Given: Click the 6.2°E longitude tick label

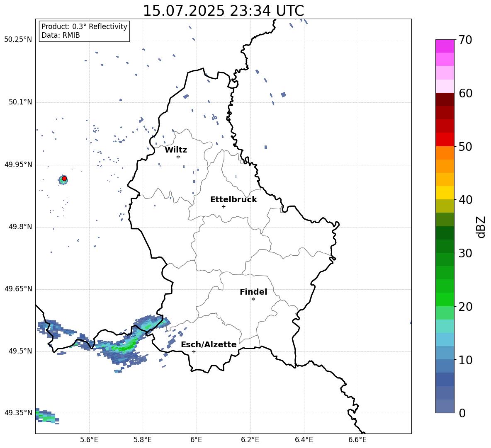Looking at the screenshot, I should (x=250, y=440).
